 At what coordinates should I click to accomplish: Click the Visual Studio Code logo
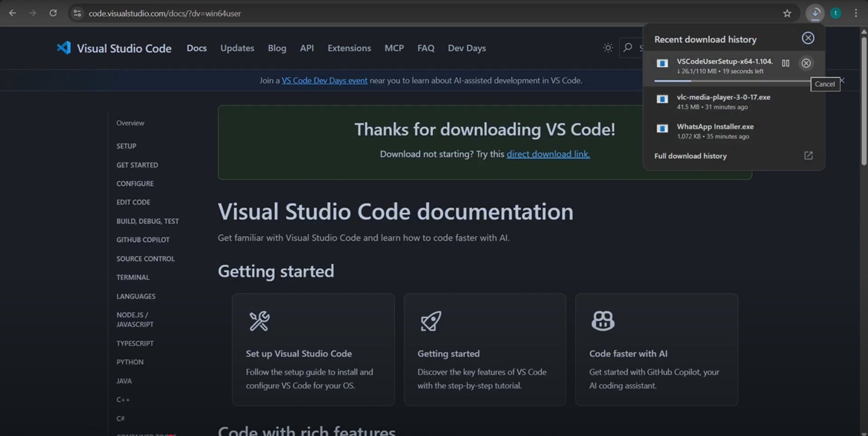64,48
